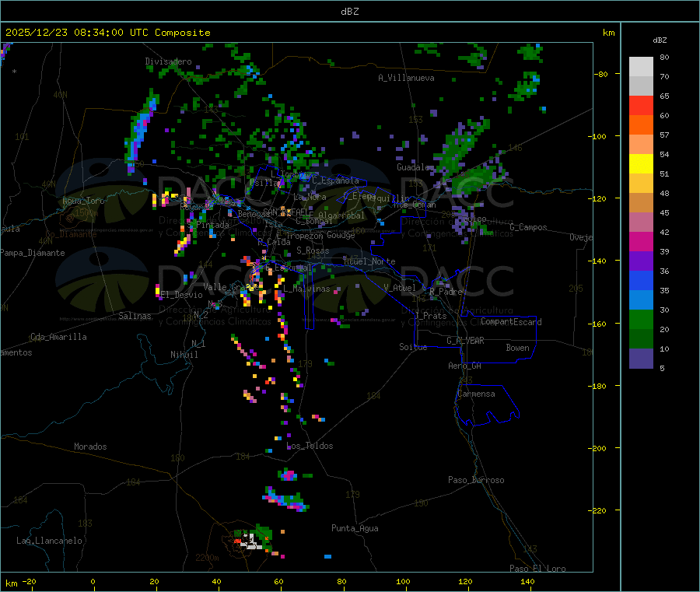
Task: Click the Paso_El_Loro map label
Action: pyautogui.click(x=537, y=569)
